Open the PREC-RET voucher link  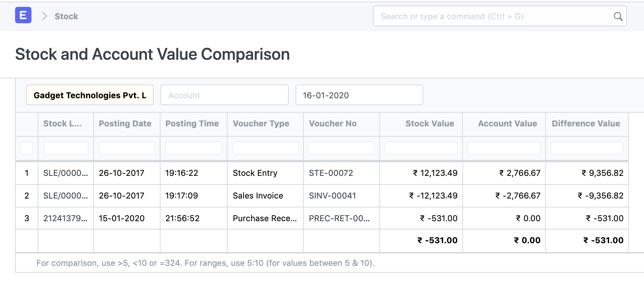[339, 218]
